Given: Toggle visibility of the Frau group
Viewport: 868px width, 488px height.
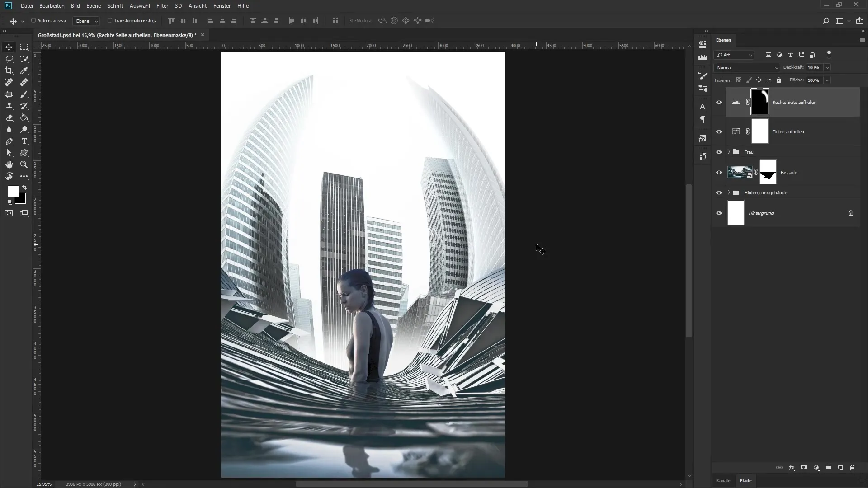Looking at the screenshot, I should pyautogui.click(x=719, y=152).
